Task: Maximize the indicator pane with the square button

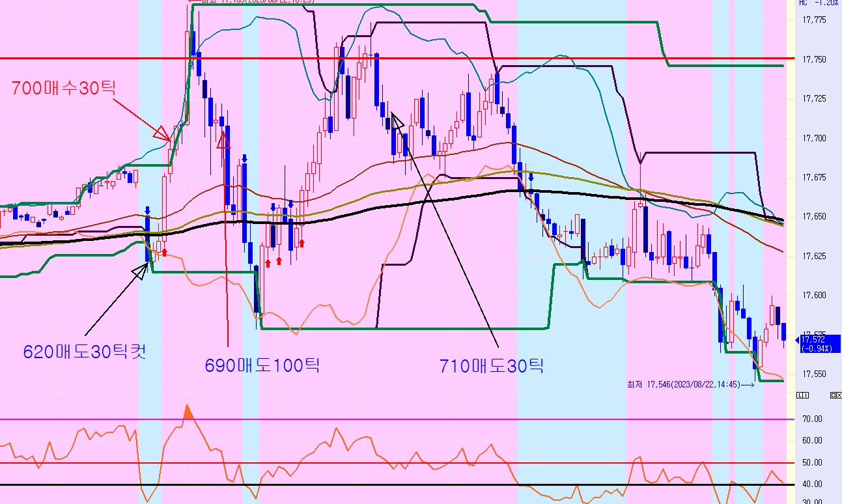Action: [834, 395]
